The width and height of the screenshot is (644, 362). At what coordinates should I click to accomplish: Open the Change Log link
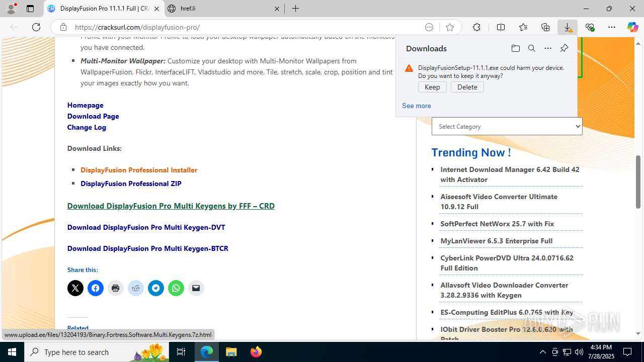(87, 127)
